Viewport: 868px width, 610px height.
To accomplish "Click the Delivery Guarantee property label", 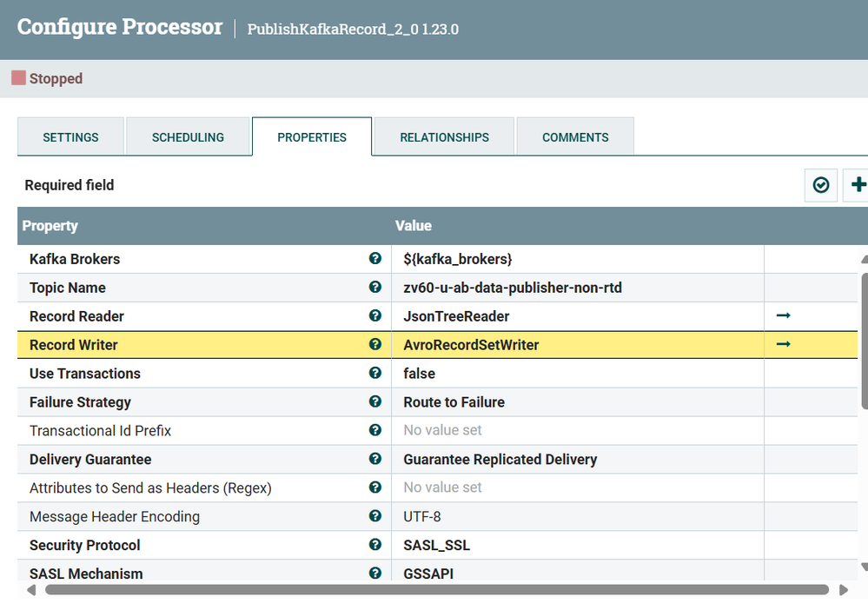I will point(90,460).
